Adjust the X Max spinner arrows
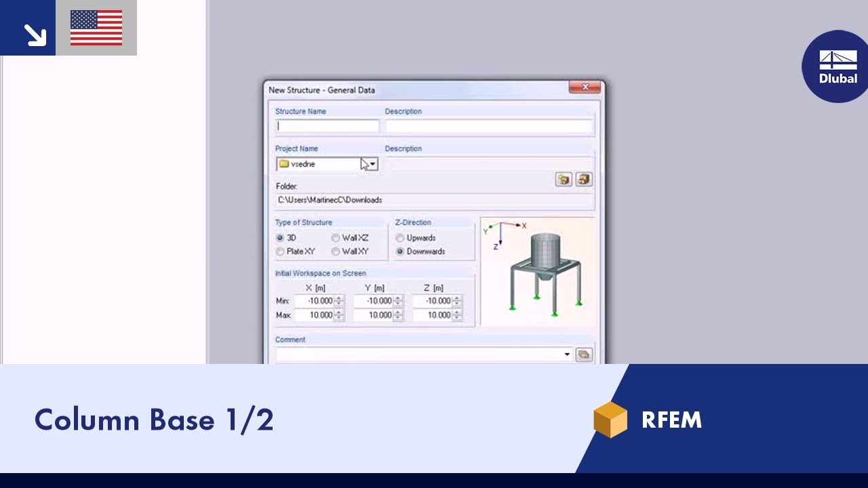The image size is (868, 488). point(340,315)
